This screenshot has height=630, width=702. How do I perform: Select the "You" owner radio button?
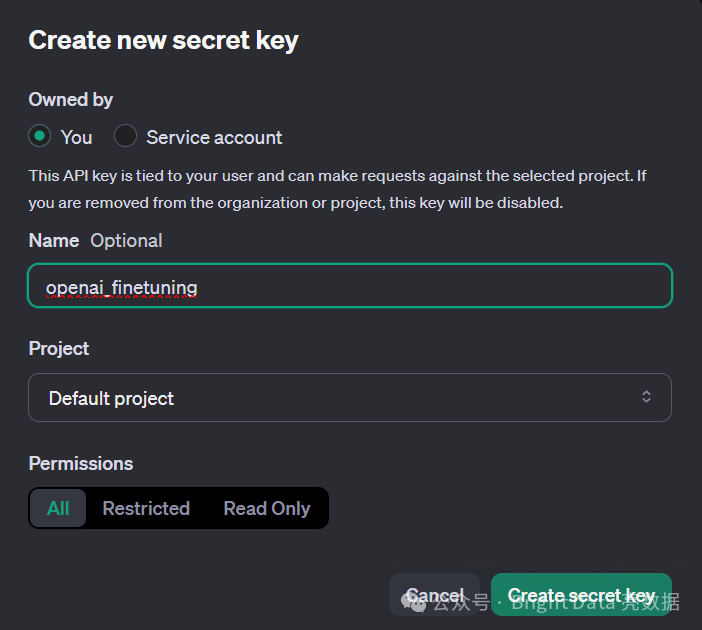40,136
